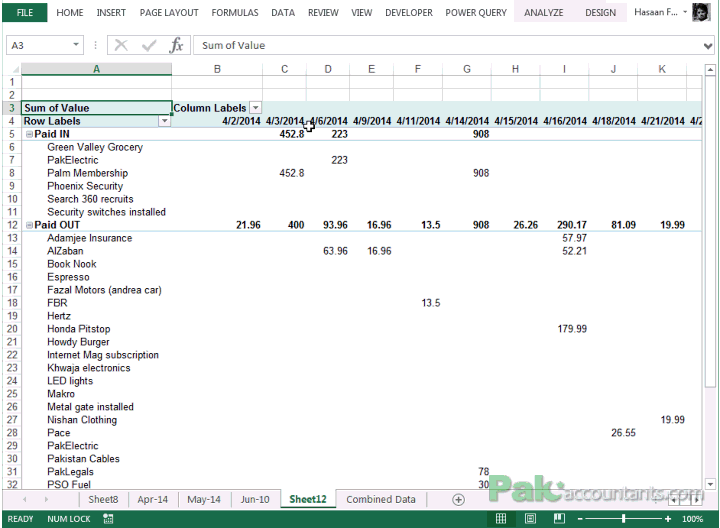Image resolution: width=720 pixels, height=528 pixels.
Task: Select 'Honda Pitstop' row label
Action: pyautogui.click(x=79, y=329)
